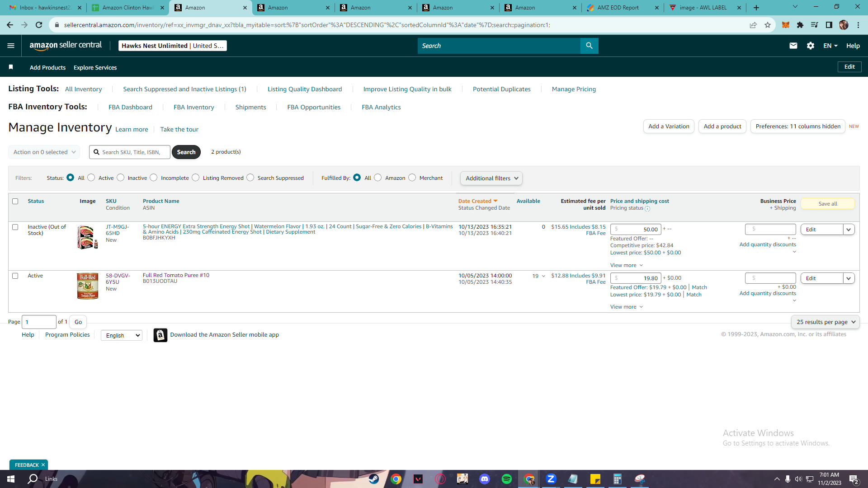Expand available quantity arrow for Tomato Puree

(543, 276)
